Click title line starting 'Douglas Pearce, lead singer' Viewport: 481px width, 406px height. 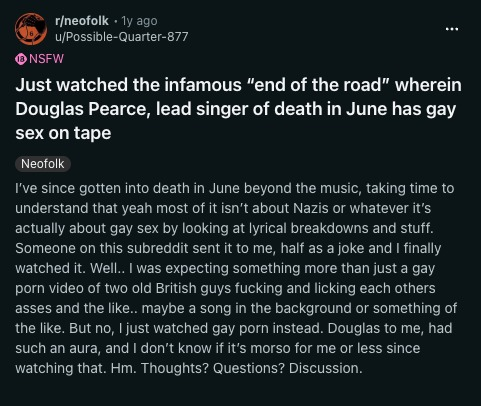pyautogui.click(x=235, y=109)
